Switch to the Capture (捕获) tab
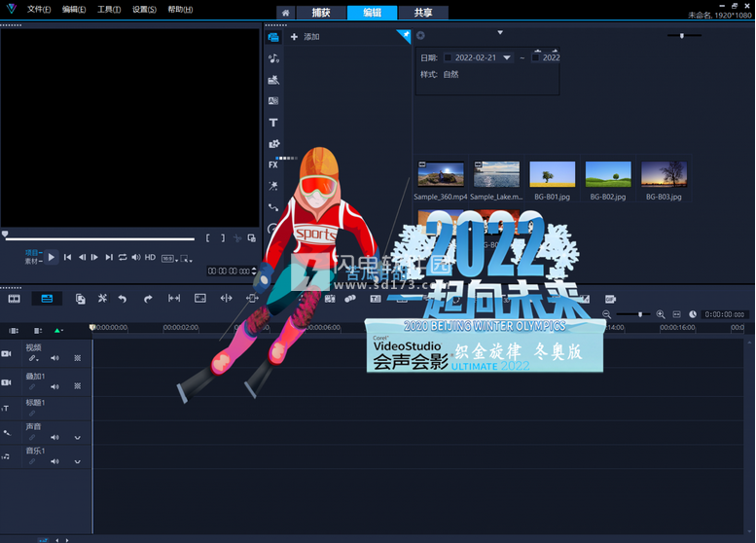 tap(321, 13)
